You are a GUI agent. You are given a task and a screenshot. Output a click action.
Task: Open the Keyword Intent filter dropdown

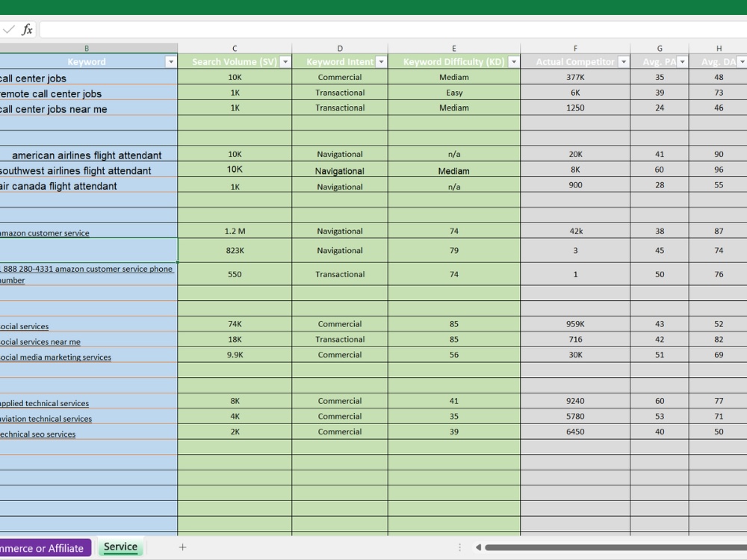(381, 62)
